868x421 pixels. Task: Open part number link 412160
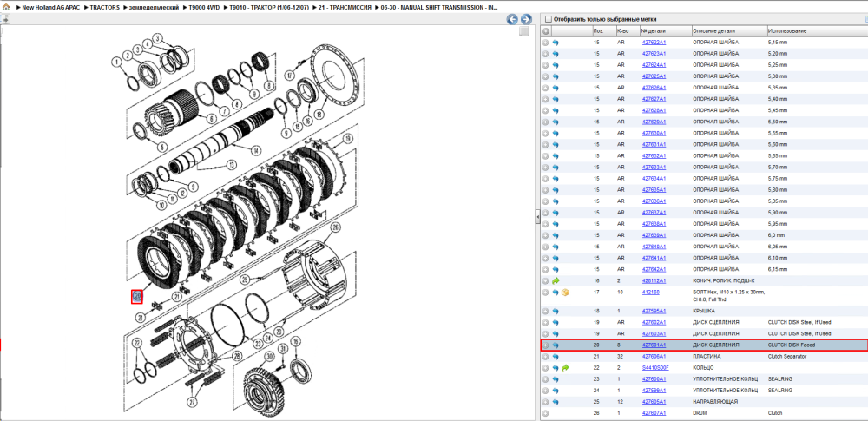(650, 292)
